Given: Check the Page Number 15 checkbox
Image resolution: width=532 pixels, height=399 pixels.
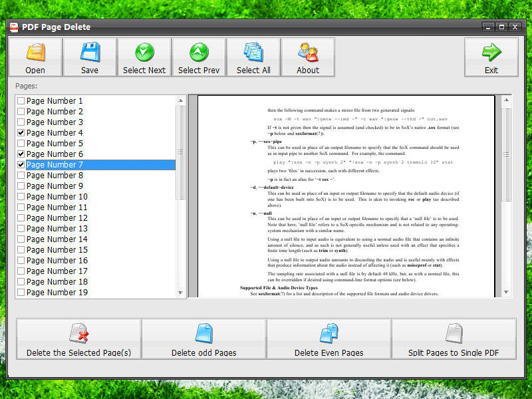Looking at the screenshot, I should click(21, 250).
